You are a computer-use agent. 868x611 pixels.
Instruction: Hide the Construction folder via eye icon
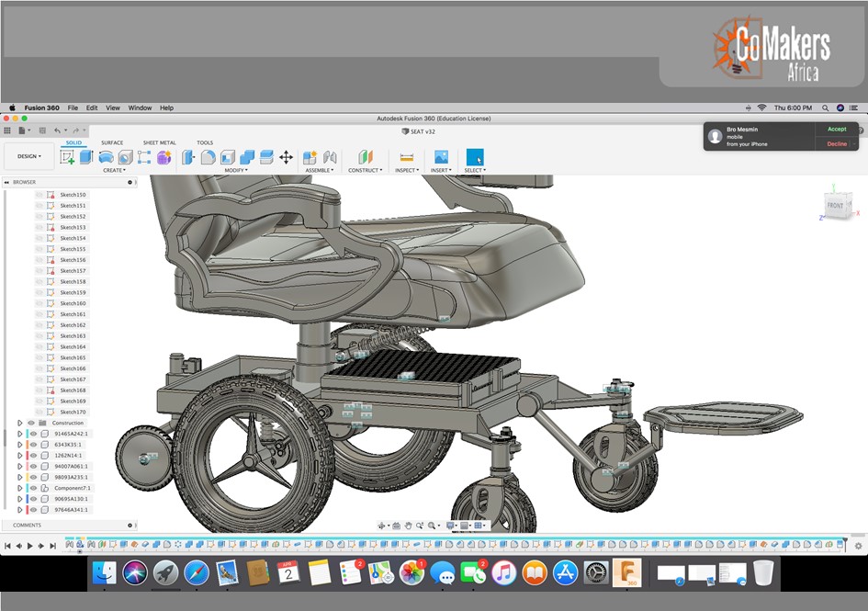30,423
